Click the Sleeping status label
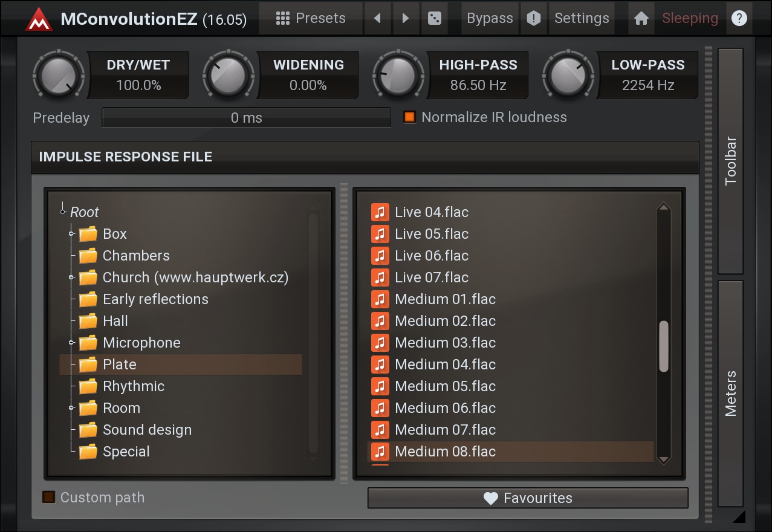 click(690, 18)
